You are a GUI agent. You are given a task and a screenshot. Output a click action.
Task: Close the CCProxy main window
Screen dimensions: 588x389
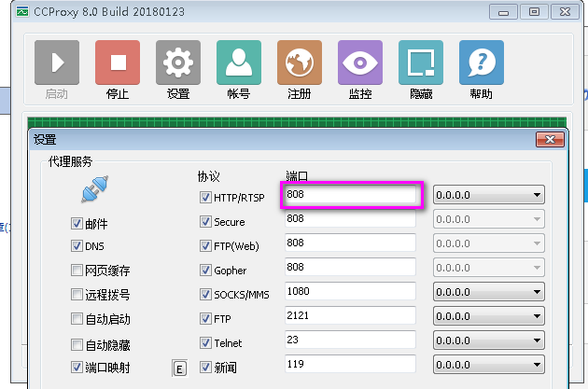(x=565, y=12)
